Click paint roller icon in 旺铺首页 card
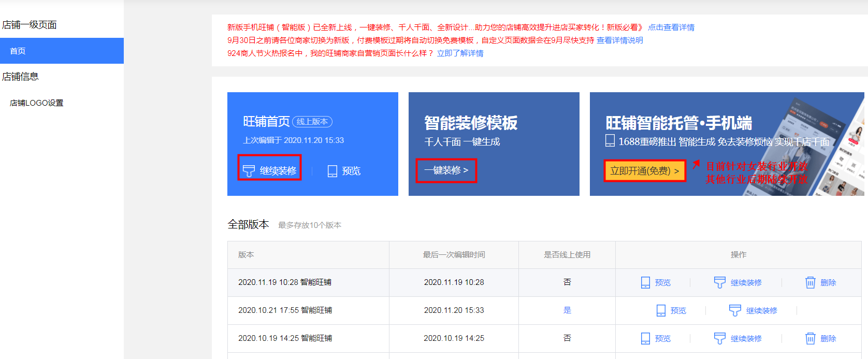The width and height of the screenshot is (868, 359). tap(249, 171)
